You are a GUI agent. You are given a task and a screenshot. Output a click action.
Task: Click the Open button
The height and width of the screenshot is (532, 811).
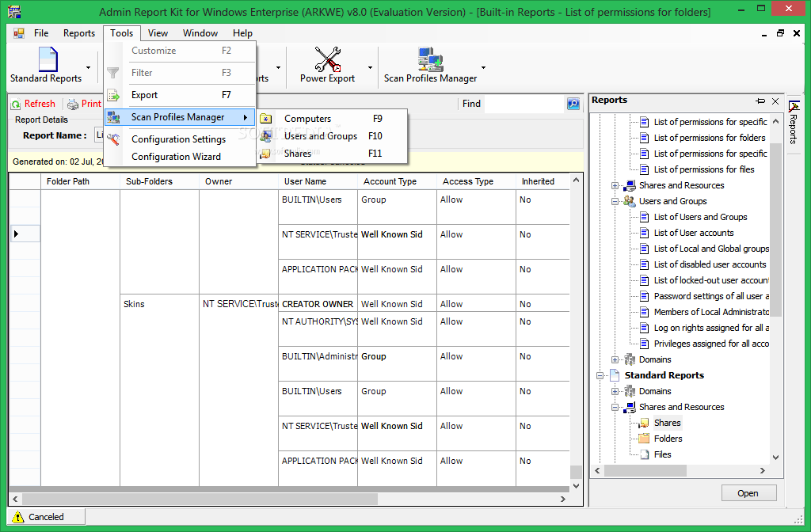tap(748, 493)
